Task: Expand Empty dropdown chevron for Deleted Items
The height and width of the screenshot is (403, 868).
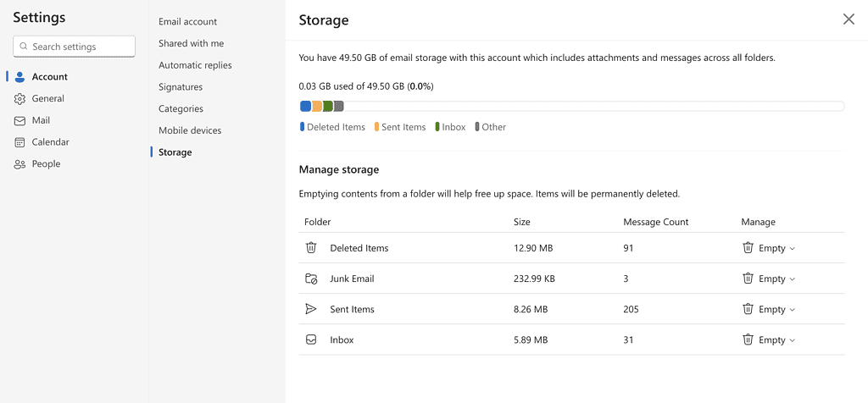Action: click(793, 249)
